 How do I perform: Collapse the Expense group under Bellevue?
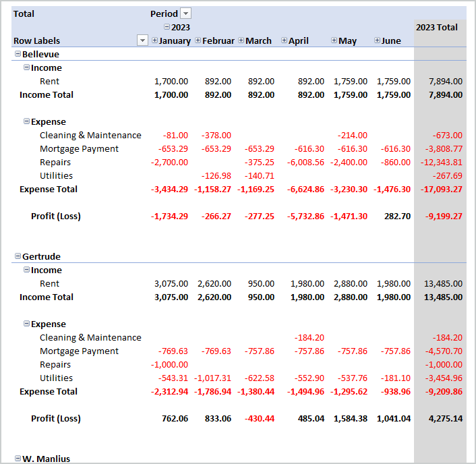(27, 121)
